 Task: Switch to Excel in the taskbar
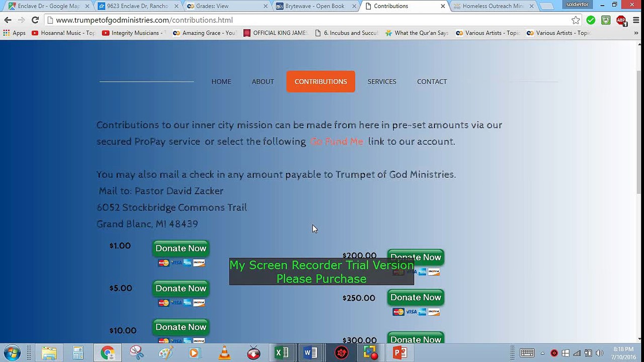282,353
